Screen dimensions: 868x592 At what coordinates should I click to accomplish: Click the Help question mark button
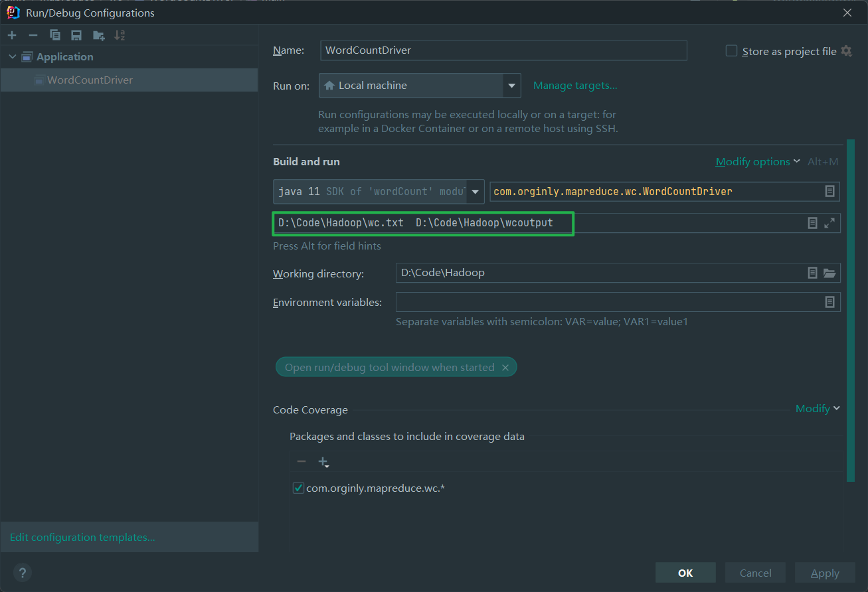22,573
